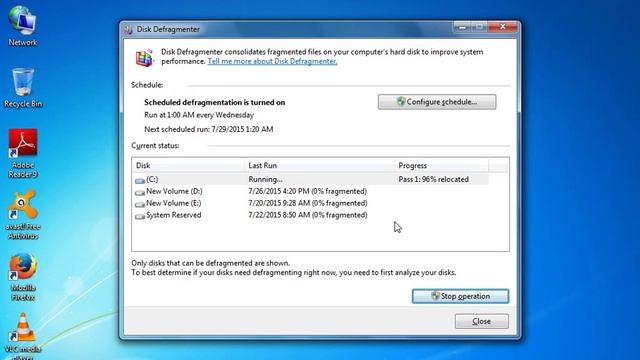This screenshot has width=640, height=360.
Task: Click Pass 1: 96% relocated text
Action: [433, 179]
